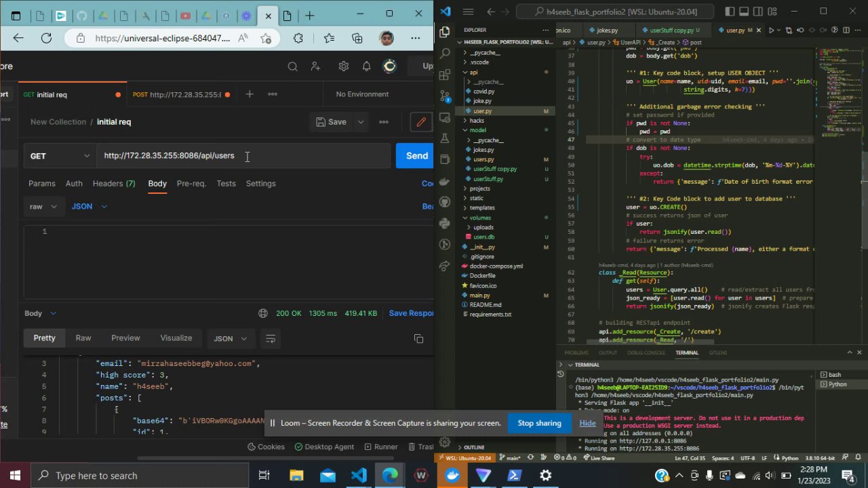Open Postman notifications bell
Image resolution: width=868 pixels, height=488 pixels.
point(366,66)
